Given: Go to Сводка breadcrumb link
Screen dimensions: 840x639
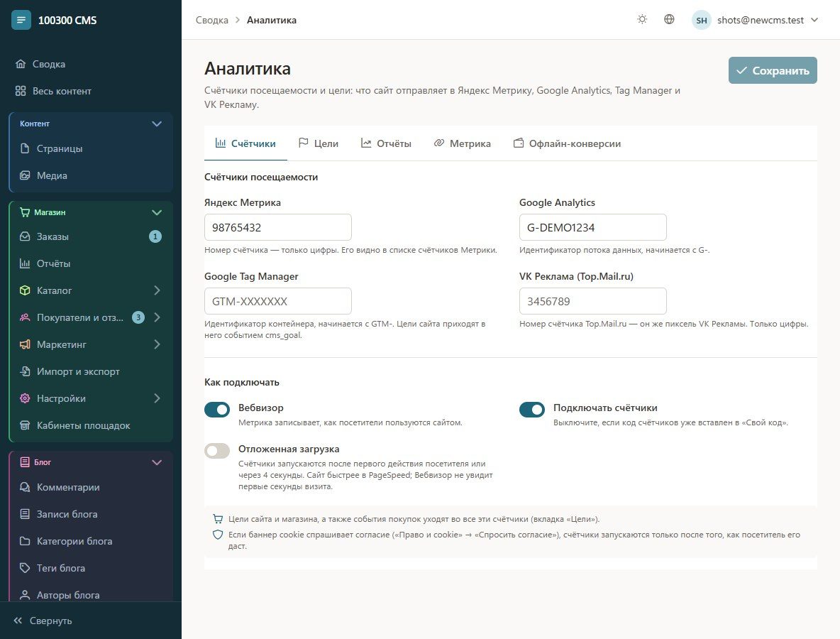Looking at the screenshot, I should [x=211, y=21].
